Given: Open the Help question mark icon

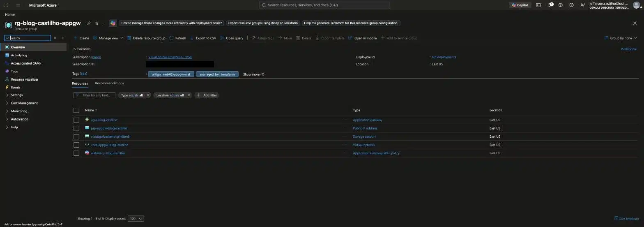Looking at the screenshot, I should coord(571,5).
